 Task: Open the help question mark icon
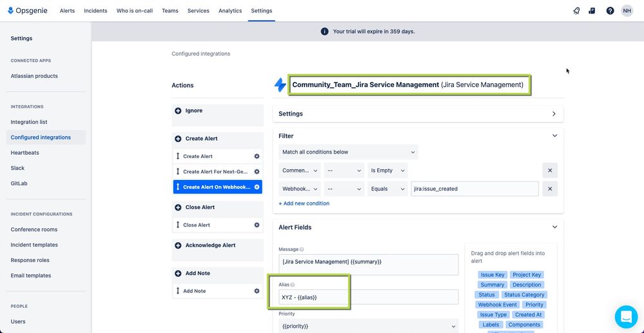[610, 11]
